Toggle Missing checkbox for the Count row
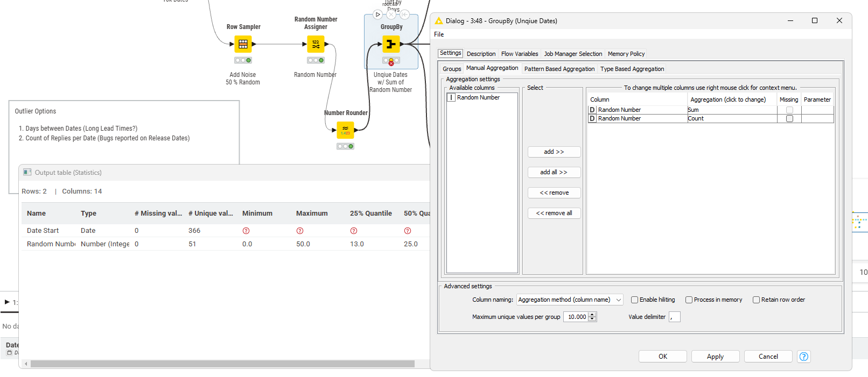The width and height of the screenshot is (868, 377). click(x=789, y=119)
